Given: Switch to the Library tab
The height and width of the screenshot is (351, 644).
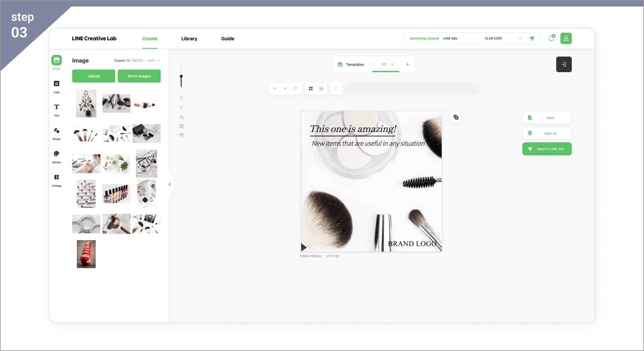Looking at the screenshot, I should pos(189,39).
